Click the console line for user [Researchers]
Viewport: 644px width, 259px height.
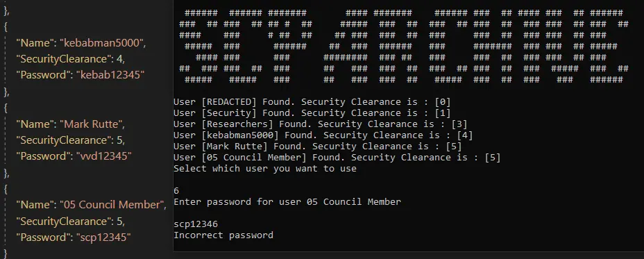click(x=321, y=124)
